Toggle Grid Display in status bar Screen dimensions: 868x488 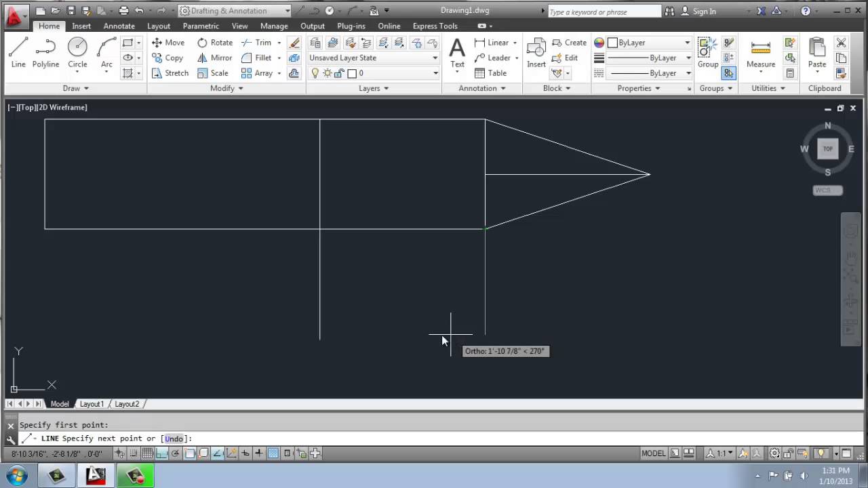point(147,453)
